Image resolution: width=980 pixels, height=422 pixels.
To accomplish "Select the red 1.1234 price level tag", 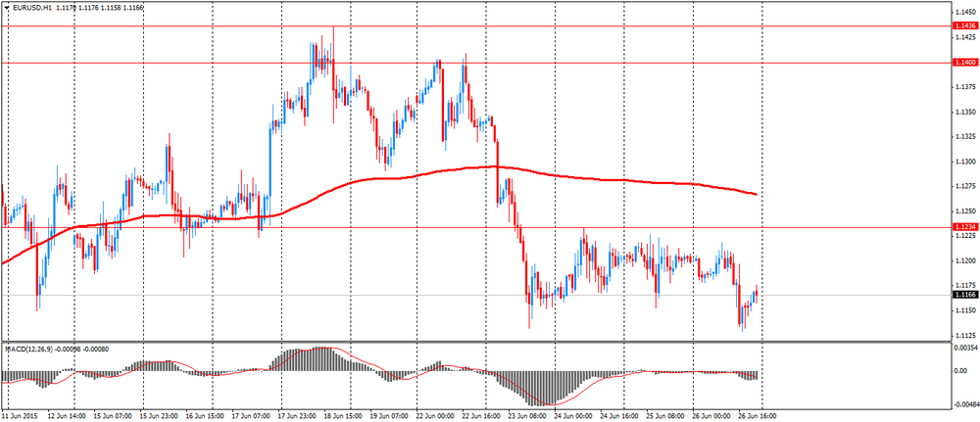I will 962,227.
